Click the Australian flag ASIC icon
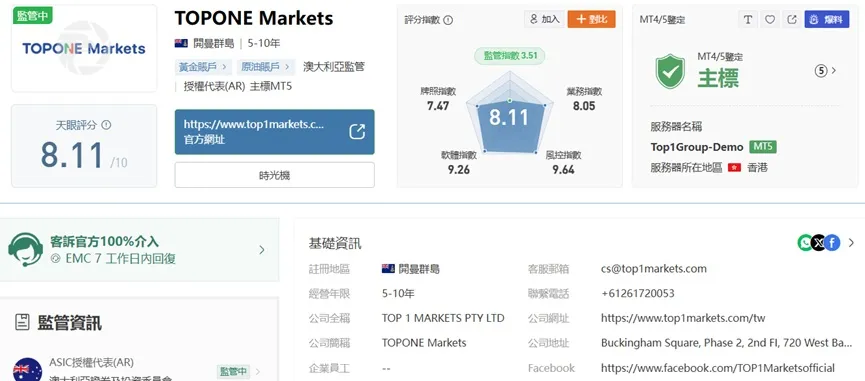 tap(28, 369)
